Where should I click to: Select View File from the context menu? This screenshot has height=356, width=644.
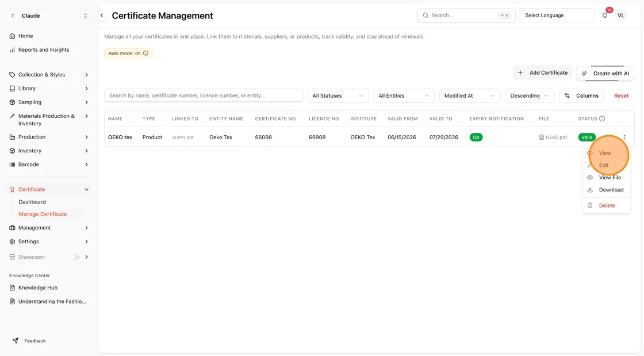(x=606, y=177)
